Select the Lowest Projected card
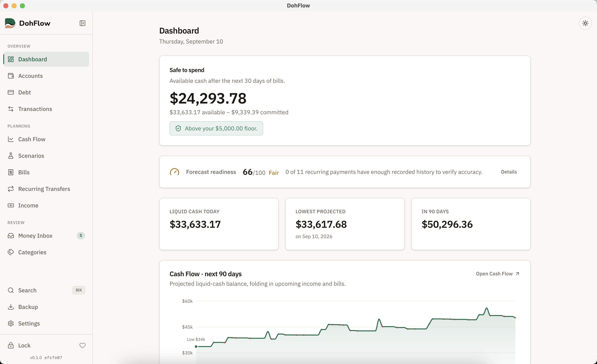This screenshot has height=364, width=597. (x=345, y=224)
